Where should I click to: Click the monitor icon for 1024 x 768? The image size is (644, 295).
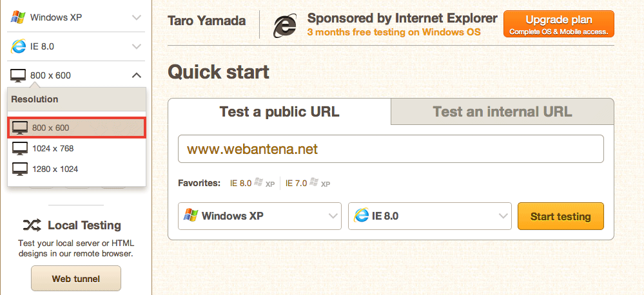pyautogui.click(x=20, y=149)
